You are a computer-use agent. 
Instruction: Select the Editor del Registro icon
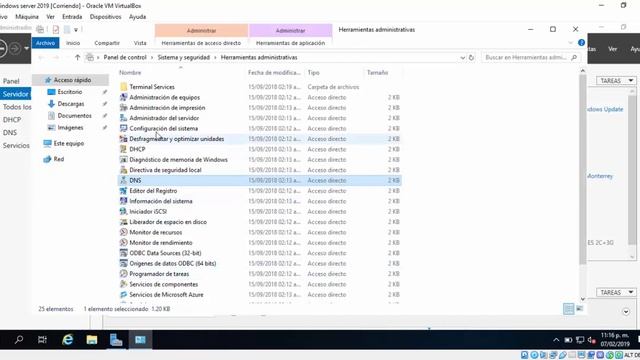(124, 191)
